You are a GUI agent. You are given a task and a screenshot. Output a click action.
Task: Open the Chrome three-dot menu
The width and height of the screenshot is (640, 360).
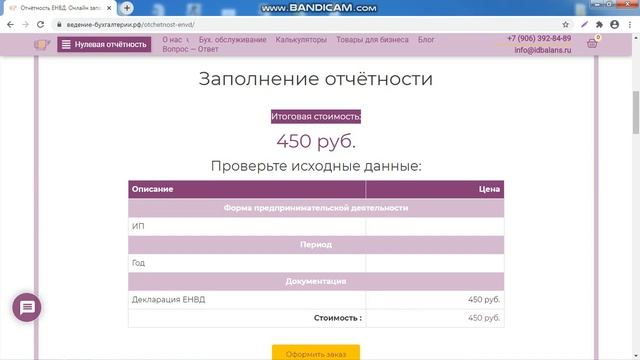pos(630,24)
